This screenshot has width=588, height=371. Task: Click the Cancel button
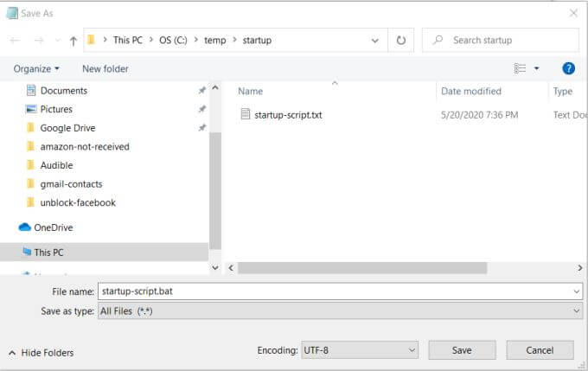click(540, 350)
